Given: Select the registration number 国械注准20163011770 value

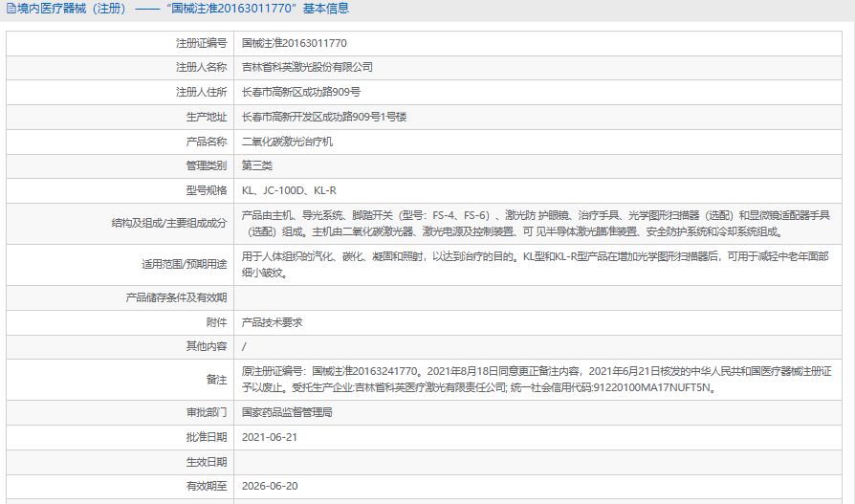Looking at the screenshot, I should point(295,43).
